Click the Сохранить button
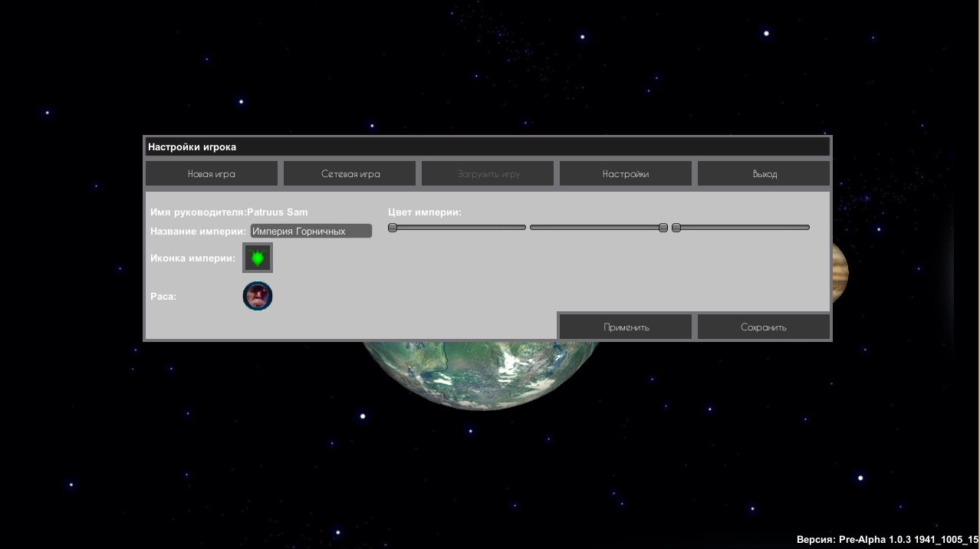Viewport: 980px width, 549px height. pyautogui.click(x=764, y=327)
